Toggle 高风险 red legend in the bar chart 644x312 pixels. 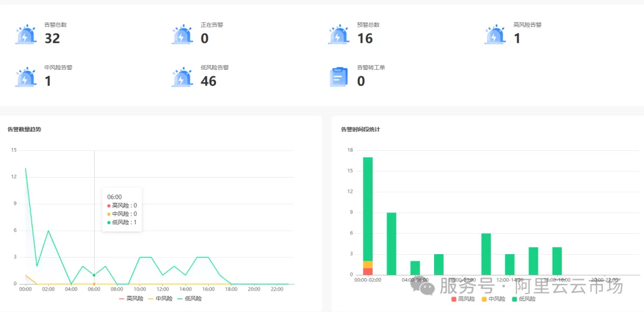pyautogui.click(x=463, y=299)
